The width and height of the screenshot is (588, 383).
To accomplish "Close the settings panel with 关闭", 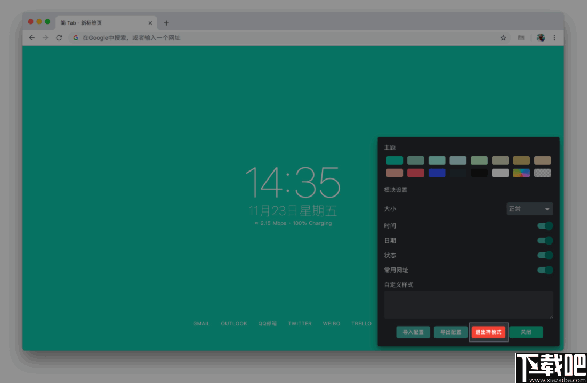I will click(526, 332).
